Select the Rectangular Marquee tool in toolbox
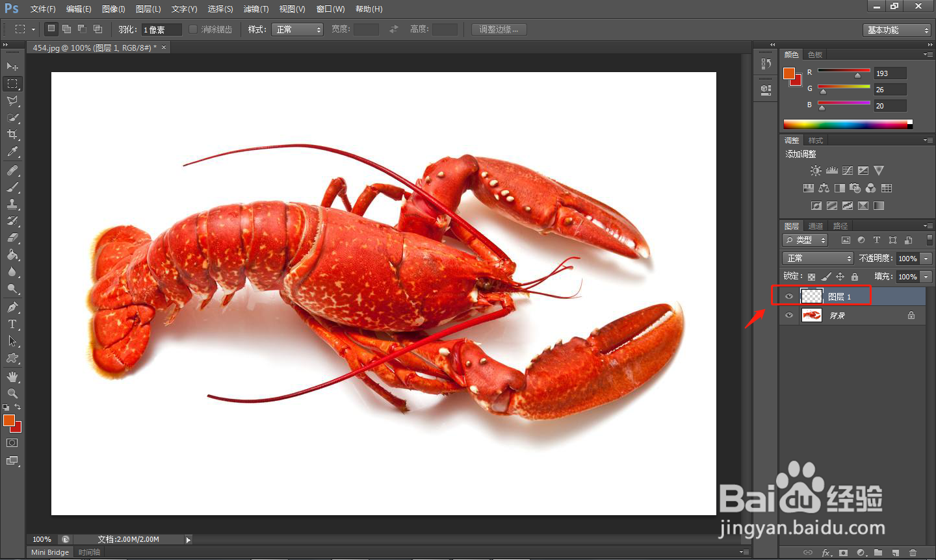 [x=12, y=84]
